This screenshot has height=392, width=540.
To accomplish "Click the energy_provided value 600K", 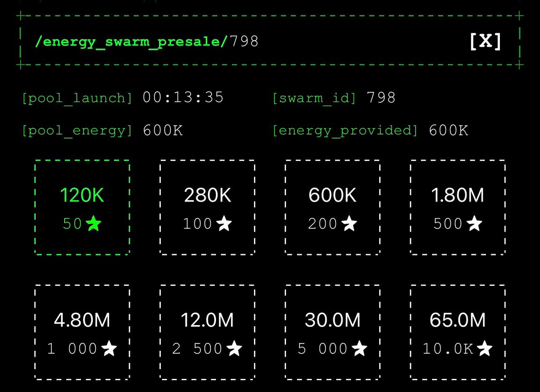I will click(x=448, y=130).
